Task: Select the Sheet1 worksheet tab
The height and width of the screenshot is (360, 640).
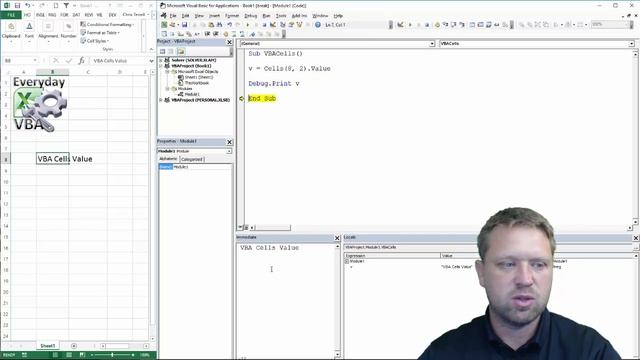Action: pyautogui.click(x=48, y=346)
